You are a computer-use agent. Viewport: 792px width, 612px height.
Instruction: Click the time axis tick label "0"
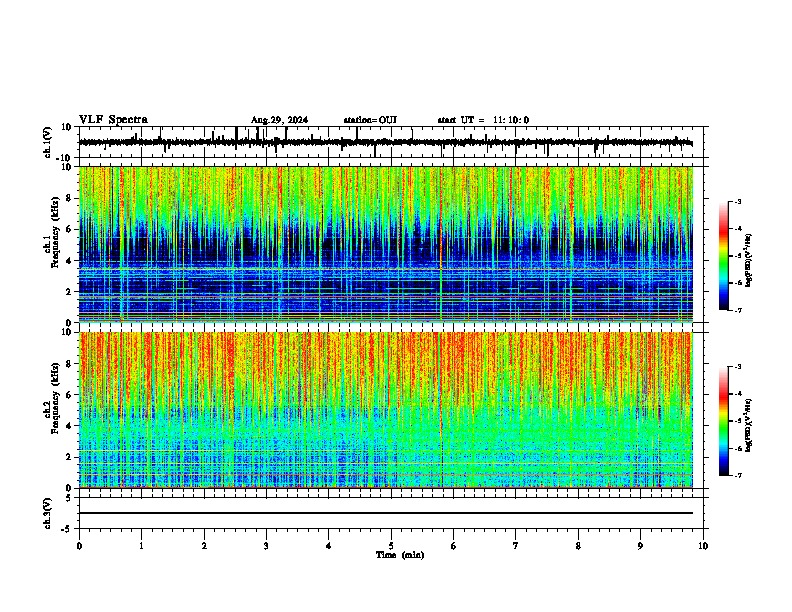pyautogui.click(x=79, y=546)
